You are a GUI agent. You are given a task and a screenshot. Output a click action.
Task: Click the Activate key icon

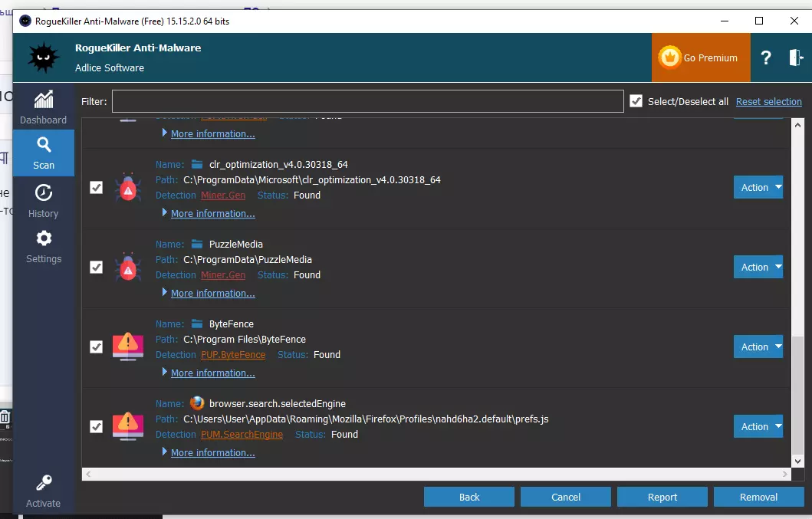[x=44, y=483]
